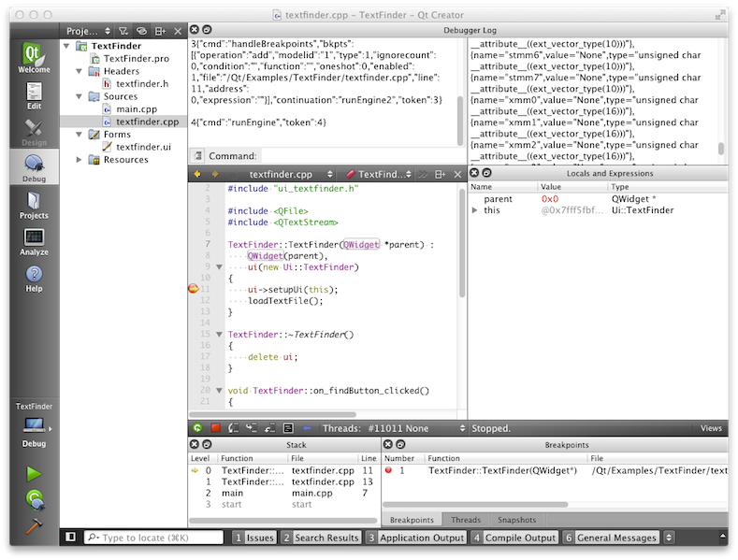Stop the debugger with red square

pos(215,428)
